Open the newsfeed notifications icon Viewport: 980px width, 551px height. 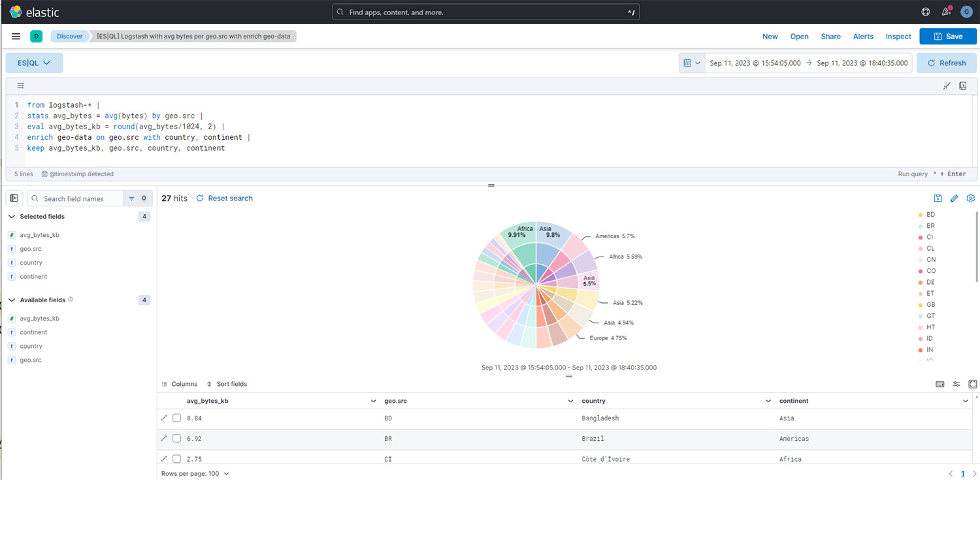(946, 12)
